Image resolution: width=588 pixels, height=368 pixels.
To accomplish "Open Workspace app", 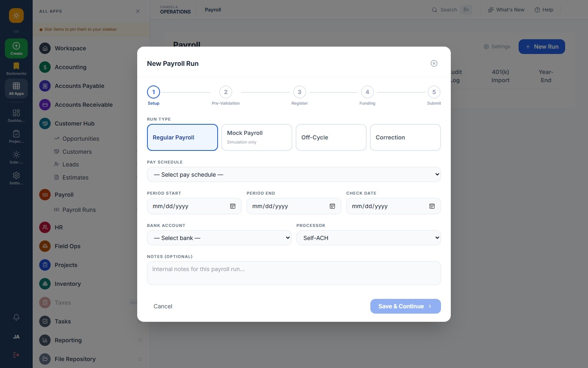I will tap(91, 48).
